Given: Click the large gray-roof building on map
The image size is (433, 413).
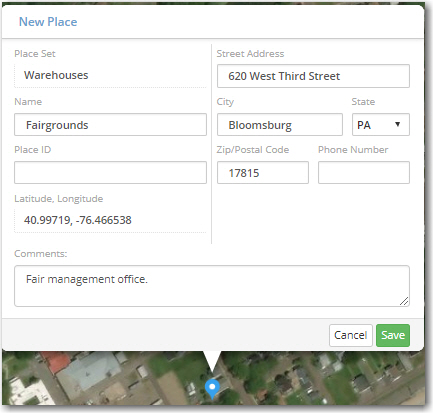Looking at the screenshot, I should click(89, 371).
